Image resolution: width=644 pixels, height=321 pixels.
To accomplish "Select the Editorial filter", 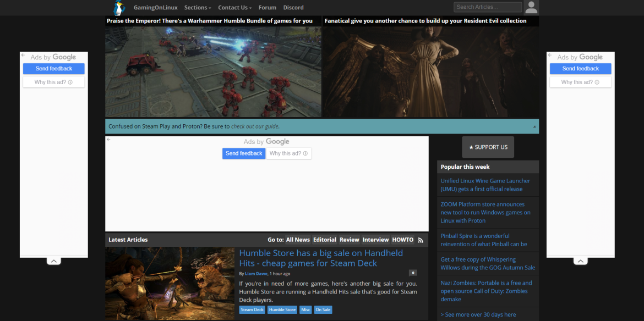I will coord(324,240).
